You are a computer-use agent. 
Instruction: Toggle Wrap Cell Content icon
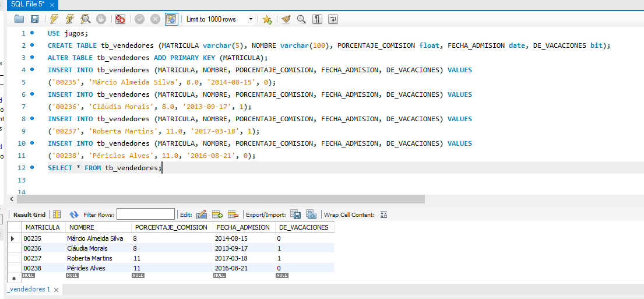(x=384, y=214)
